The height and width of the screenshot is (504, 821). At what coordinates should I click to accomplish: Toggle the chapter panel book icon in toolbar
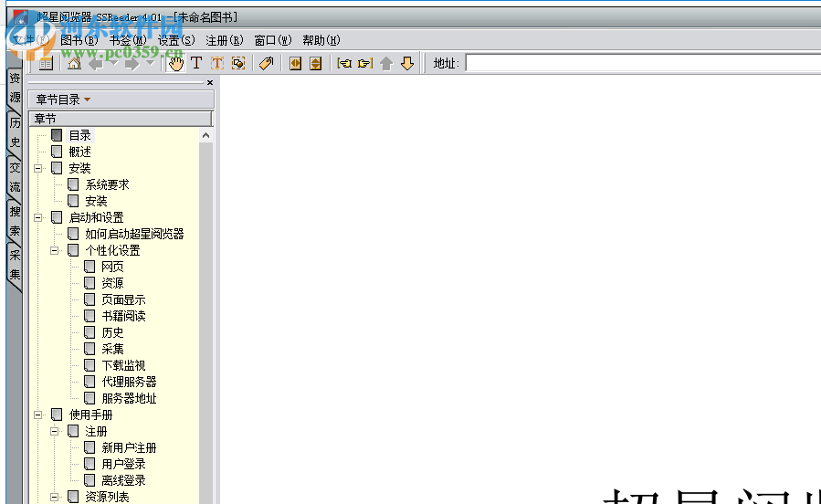click(x=46, y=64)
